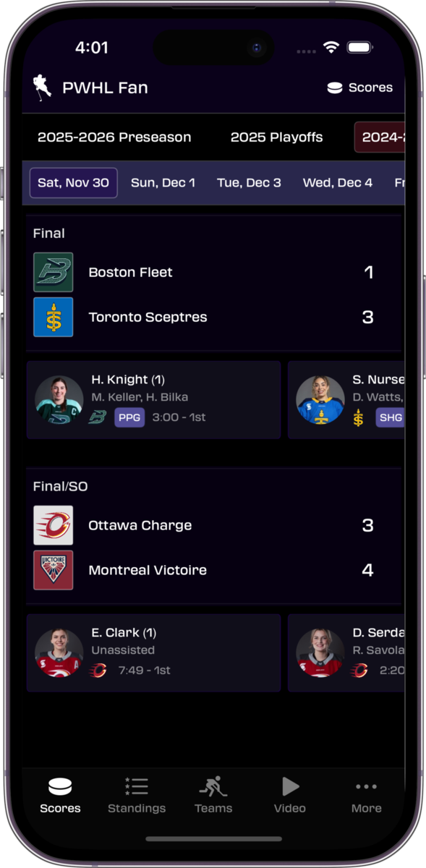Tap the Video play icon

tap(289, 786)
